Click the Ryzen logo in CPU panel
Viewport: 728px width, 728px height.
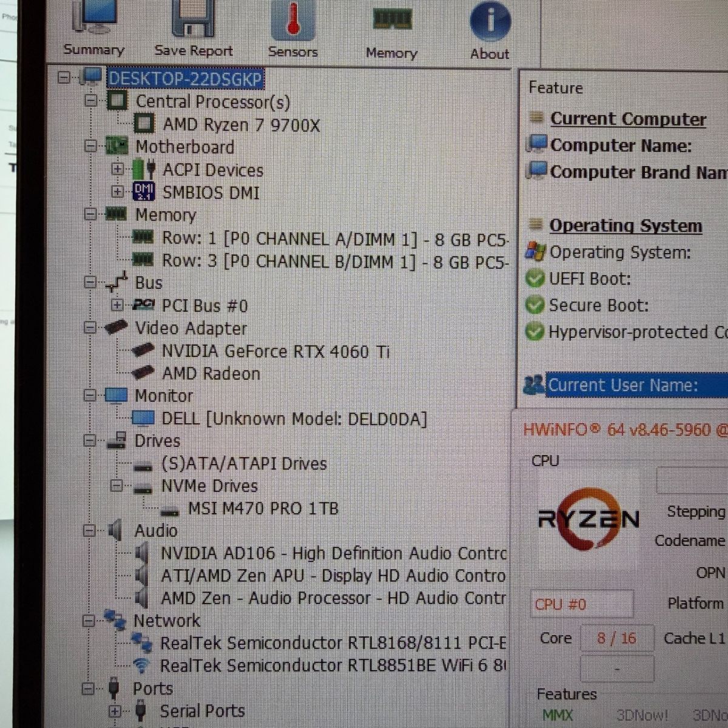[588, 519]
